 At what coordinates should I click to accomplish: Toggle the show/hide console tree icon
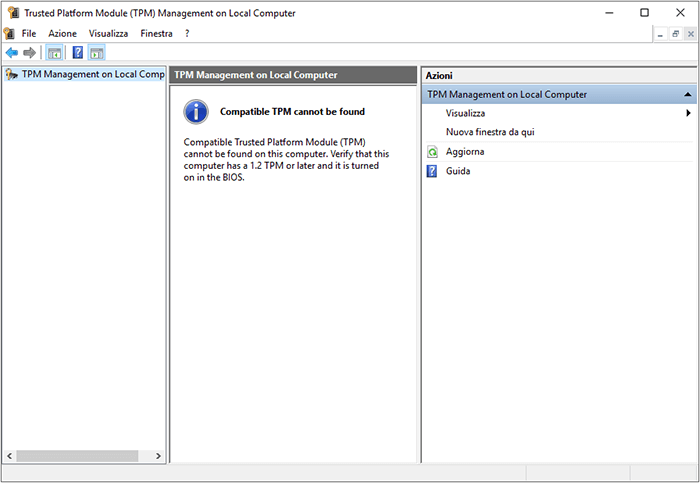tap(54, 53)
